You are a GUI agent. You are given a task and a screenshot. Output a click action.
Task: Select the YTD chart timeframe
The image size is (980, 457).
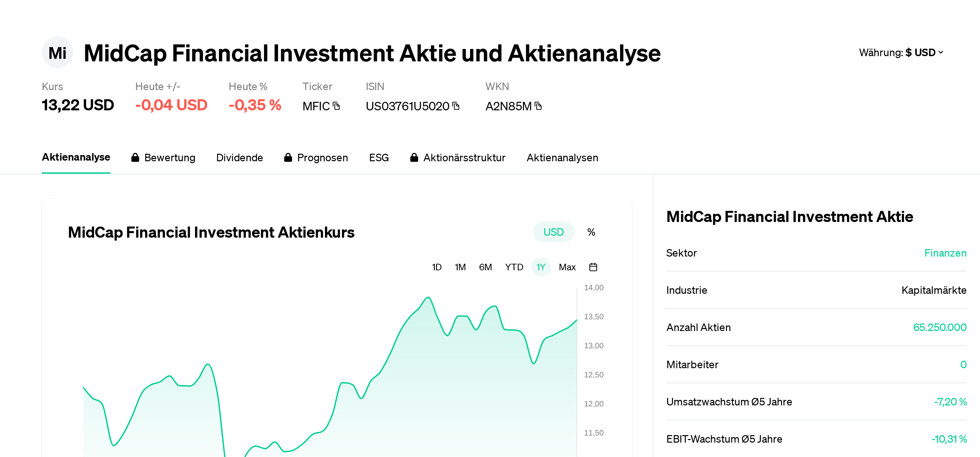514,267
